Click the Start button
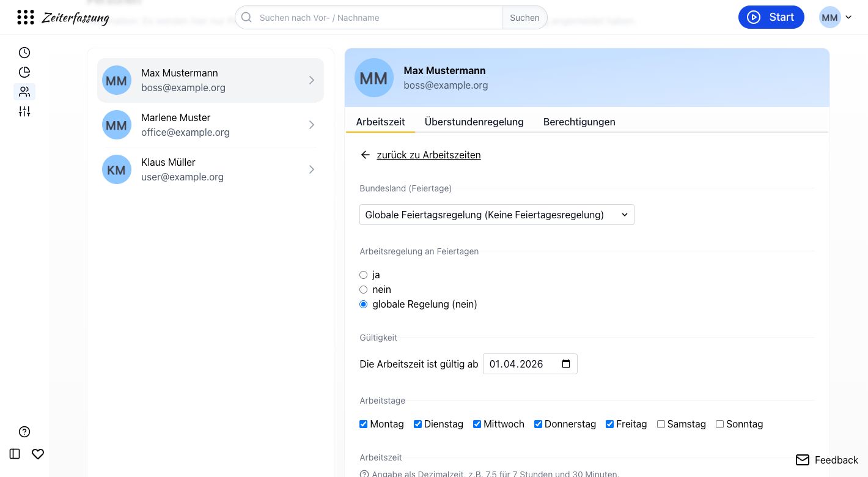The width and height of the screenshot is (868, 477). [x=771, y=17]
